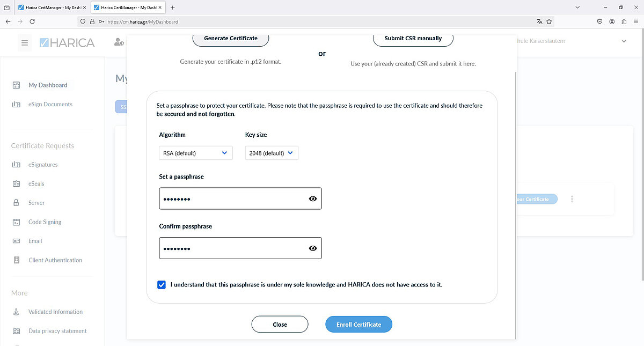Image resolution: width=644 pixels, height=346 pixels.
Task: Click the Close button in the dialog
Action: click(x=280, y=325)
